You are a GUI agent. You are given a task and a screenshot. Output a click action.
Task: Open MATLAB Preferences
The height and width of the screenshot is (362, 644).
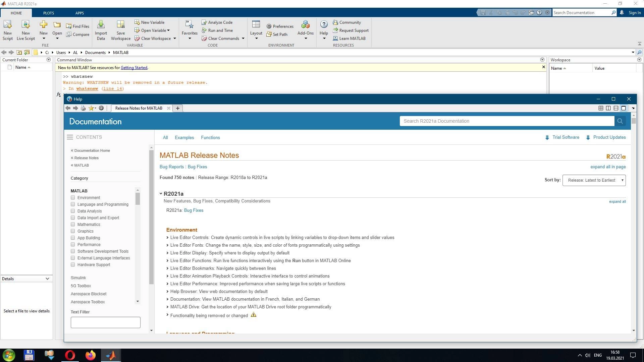(x=280, y=26)
